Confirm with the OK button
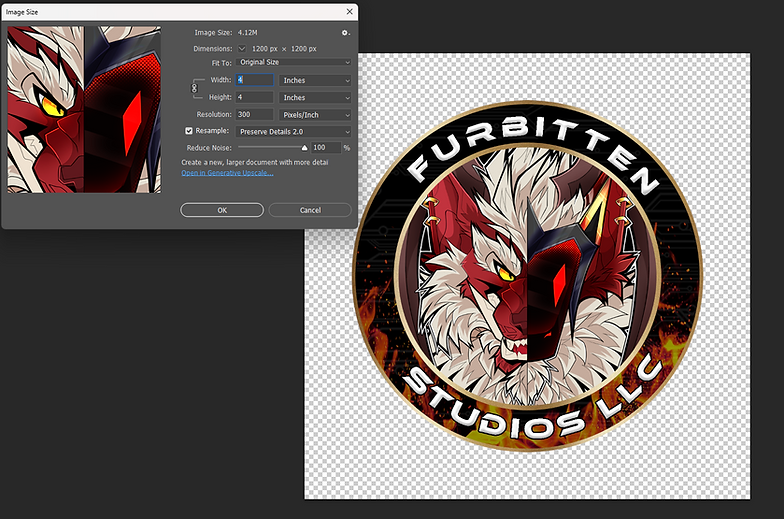Image resolution: width=784 pixels, height=519 pixels. tap(222, 210)
